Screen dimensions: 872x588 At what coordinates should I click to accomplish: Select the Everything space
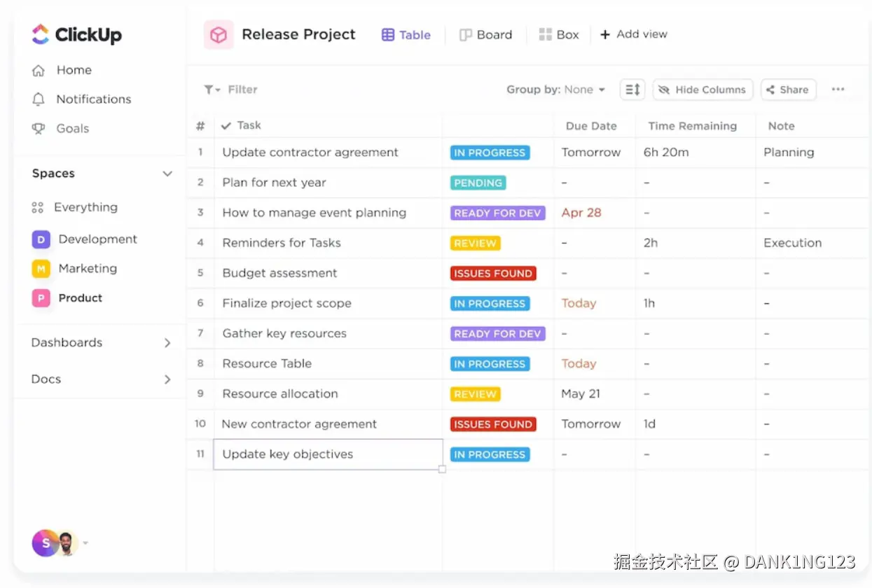click(x=74, y=207)
